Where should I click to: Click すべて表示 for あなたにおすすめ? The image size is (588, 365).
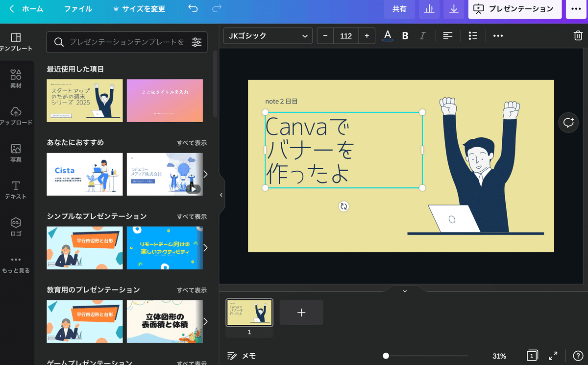[192, 143]
